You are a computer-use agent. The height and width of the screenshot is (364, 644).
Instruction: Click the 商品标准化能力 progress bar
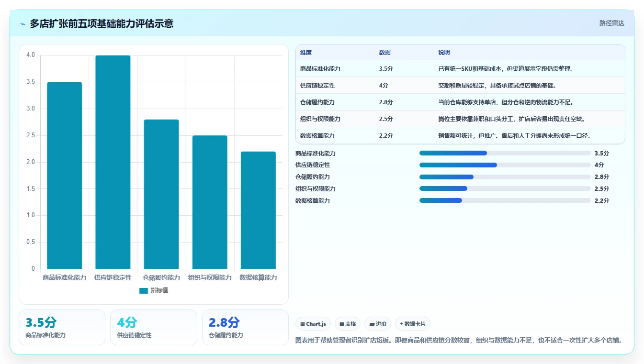(505, 153)
